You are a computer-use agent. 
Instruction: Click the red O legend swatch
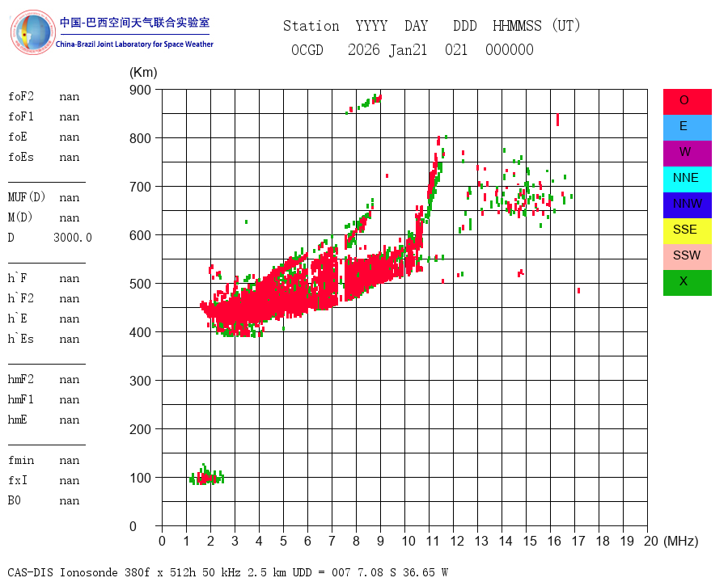click(x=687, y=102)
